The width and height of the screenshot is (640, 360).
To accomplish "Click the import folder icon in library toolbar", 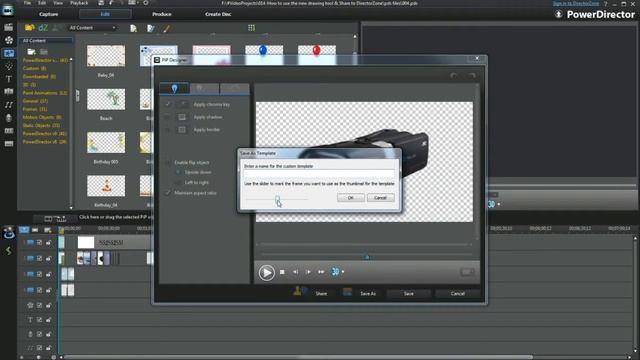I will click(x=29, y=28).
